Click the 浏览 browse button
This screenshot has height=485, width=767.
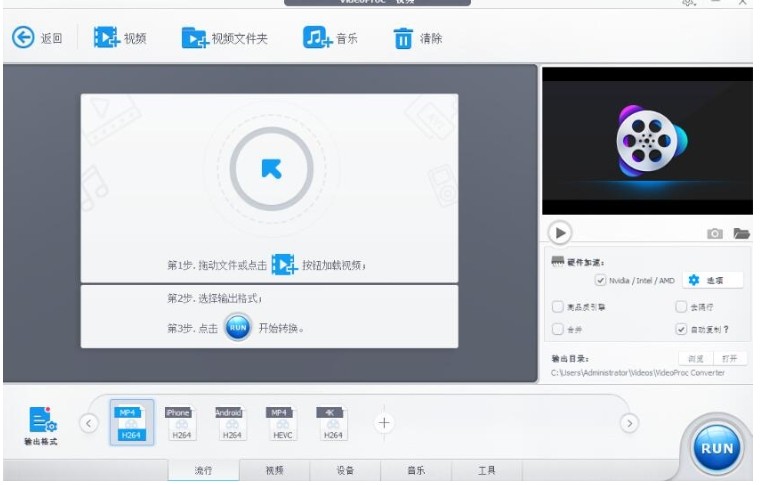click(x=697, y=358)
